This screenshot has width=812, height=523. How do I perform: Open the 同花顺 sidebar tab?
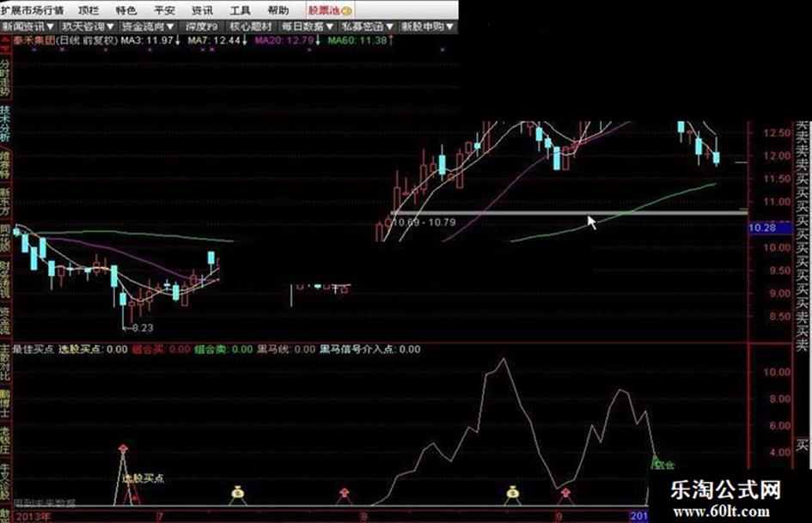(5, 238)
